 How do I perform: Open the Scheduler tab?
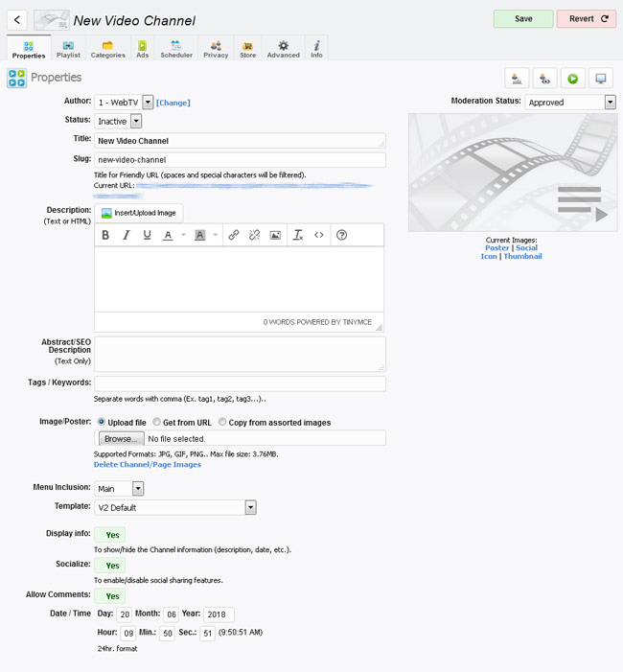(176, 48)
